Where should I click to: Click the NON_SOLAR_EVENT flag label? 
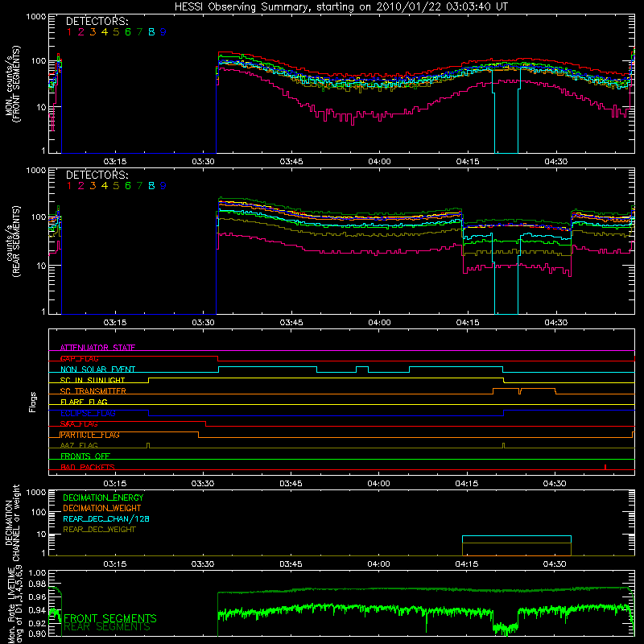coord(97,369)
